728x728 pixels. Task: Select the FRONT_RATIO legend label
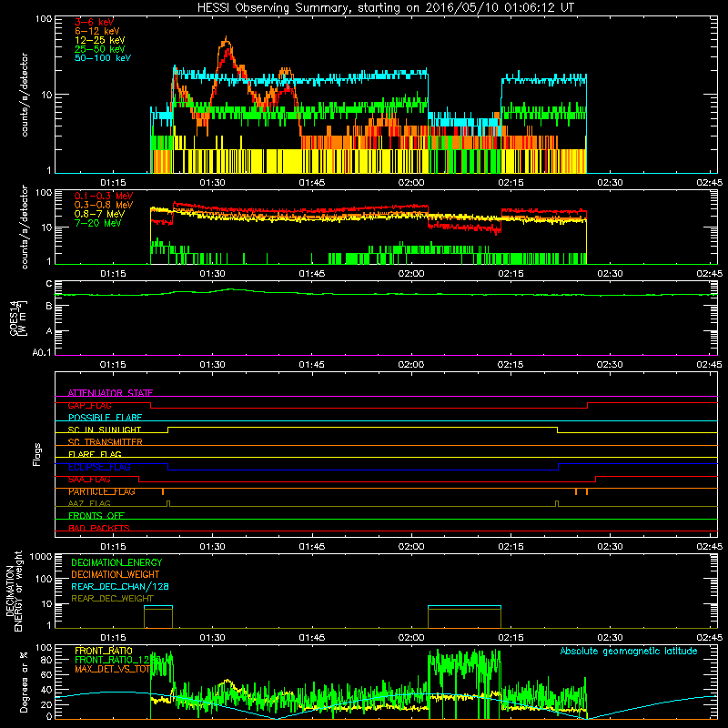tap(104, 651)
